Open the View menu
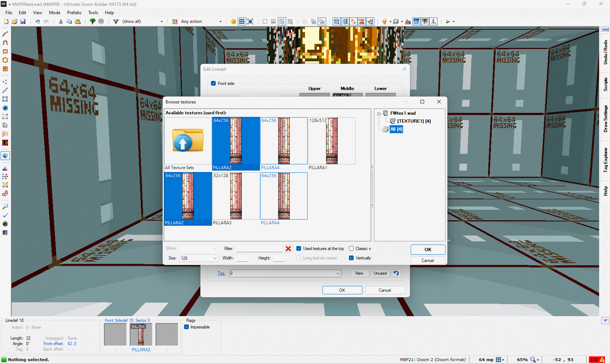Image resolution: width=610 pixels, height=364 pixels. (38, 13)
